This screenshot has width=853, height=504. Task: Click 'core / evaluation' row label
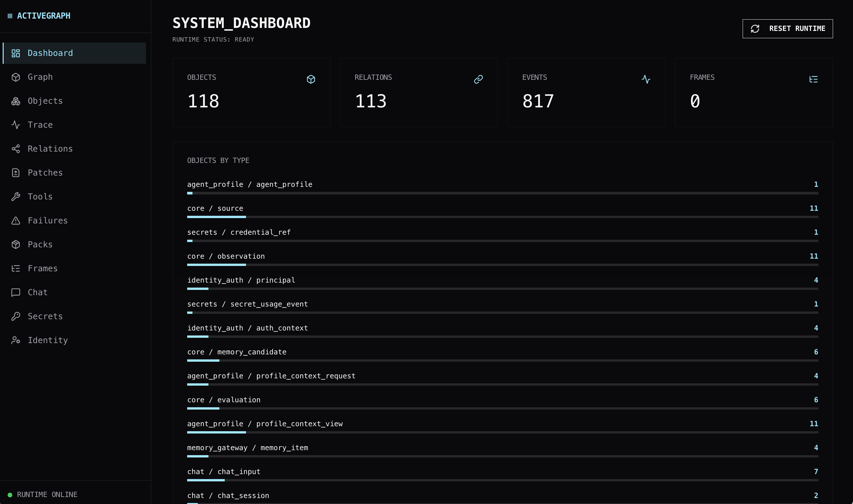coord(224,400)
